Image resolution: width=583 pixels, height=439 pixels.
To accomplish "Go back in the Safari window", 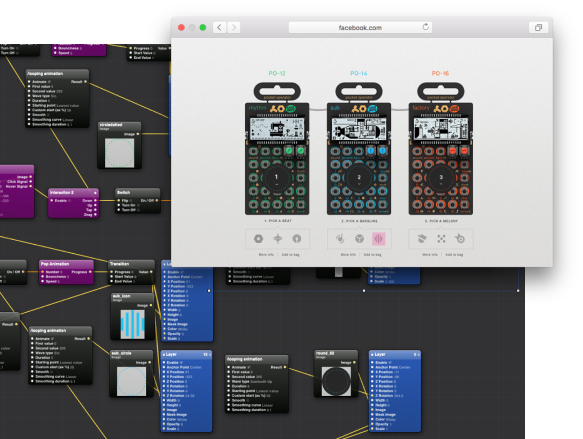I will (x=219, y=28).
